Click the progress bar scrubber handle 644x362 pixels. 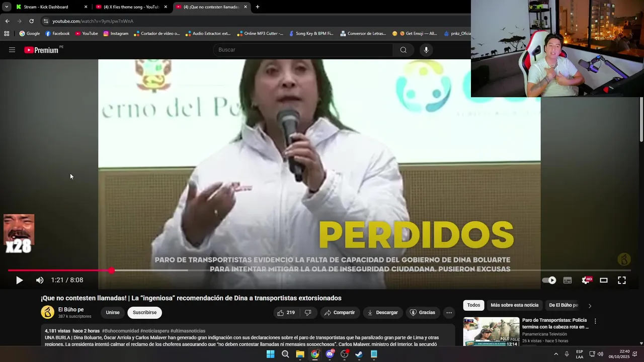(111, 270)
